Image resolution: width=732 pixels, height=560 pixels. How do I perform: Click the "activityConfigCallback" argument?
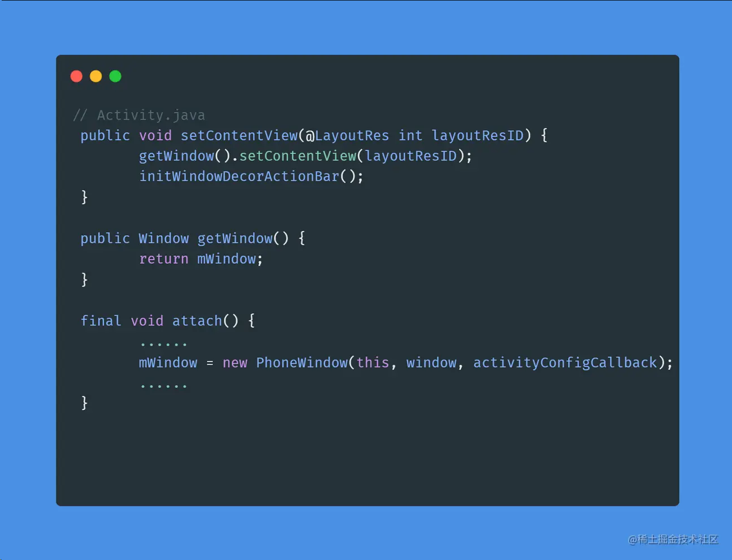tap(565, 363)
